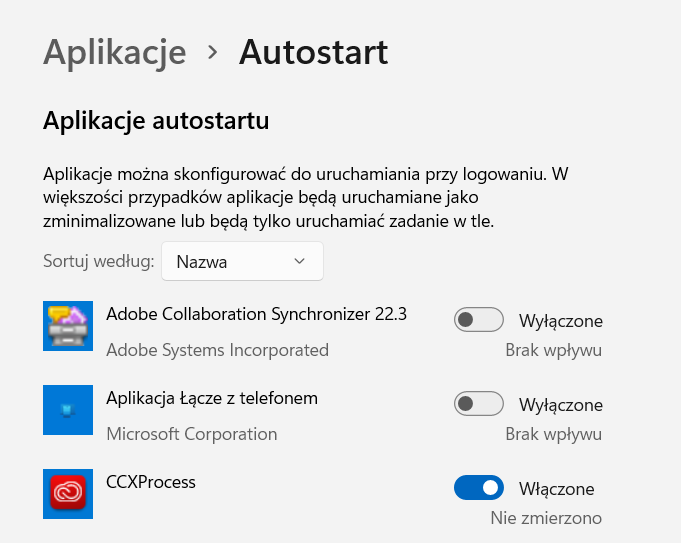The width and height of the screenshot is (681, 543).
Task: Click the Adobe Collaboration Synchronizer app icon
Action: [68, 326]
